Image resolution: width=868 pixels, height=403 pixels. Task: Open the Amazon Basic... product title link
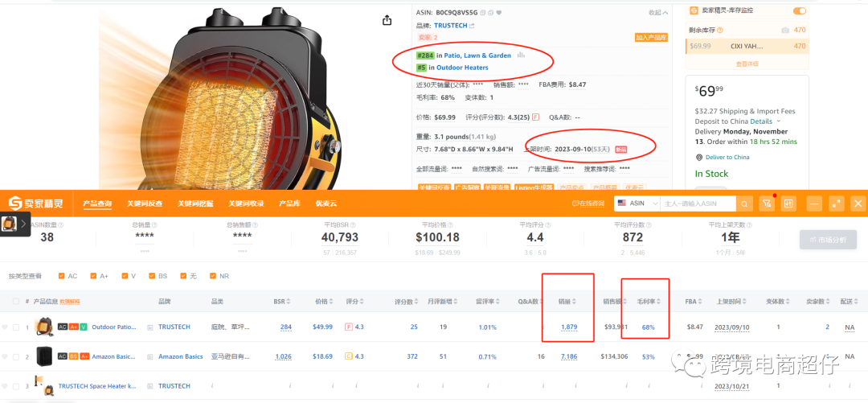[113, 356]
